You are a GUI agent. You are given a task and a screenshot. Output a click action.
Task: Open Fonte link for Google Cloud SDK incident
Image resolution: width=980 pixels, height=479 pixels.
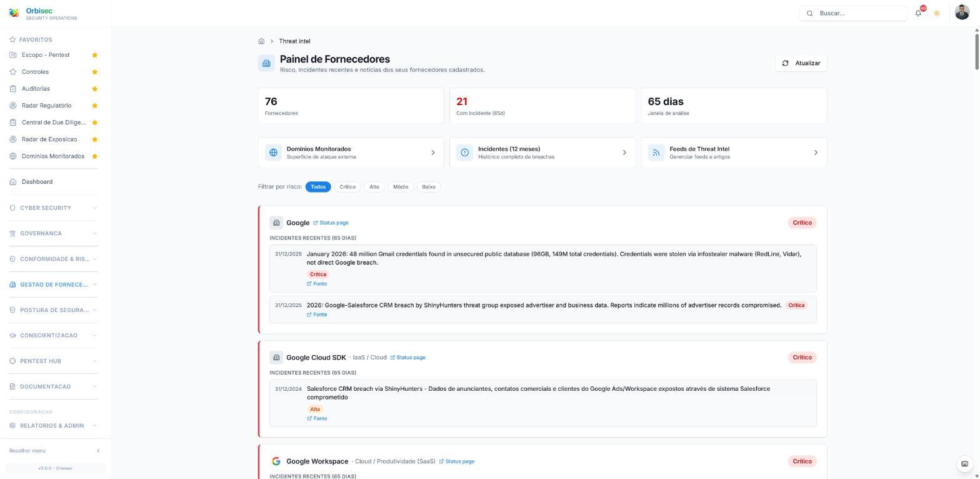[317, 418]
